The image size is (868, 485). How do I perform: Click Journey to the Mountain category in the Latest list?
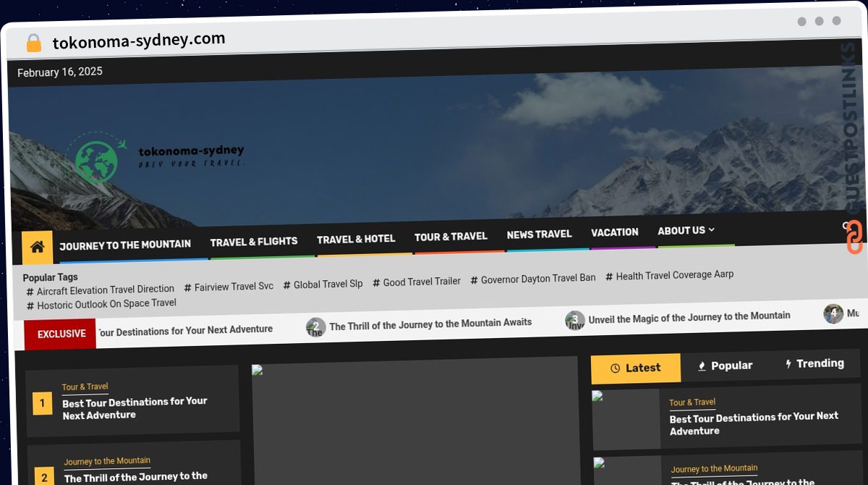[x=714, y=469]
